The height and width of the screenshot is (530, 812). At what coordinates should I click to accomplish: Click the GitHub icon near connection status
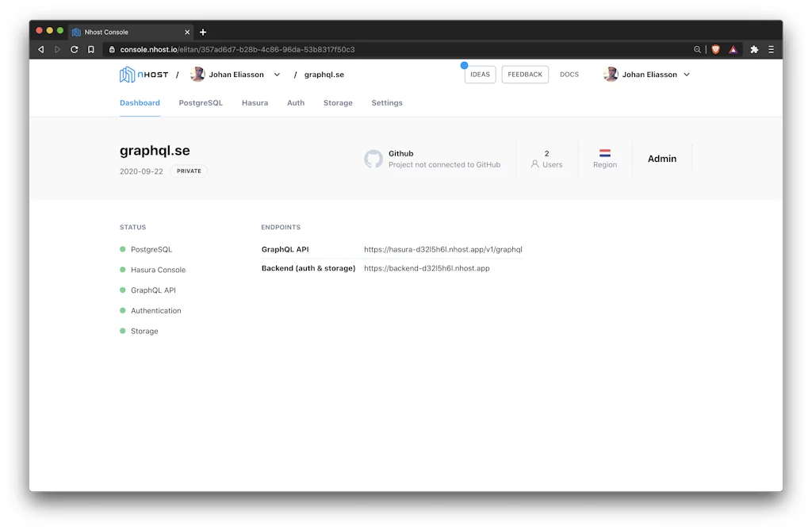[x=373, y=159]
